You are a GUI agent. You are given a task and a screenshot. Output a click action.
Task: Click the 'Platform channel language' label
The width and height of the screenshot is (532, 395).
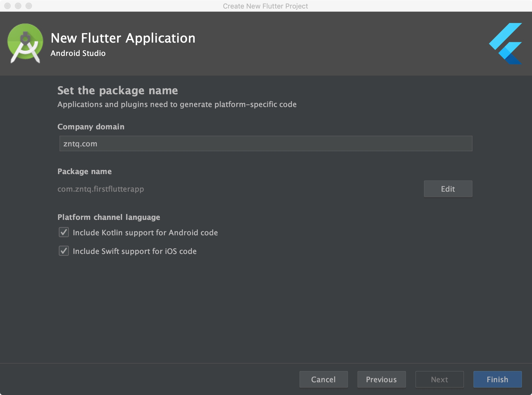point(109,217)
